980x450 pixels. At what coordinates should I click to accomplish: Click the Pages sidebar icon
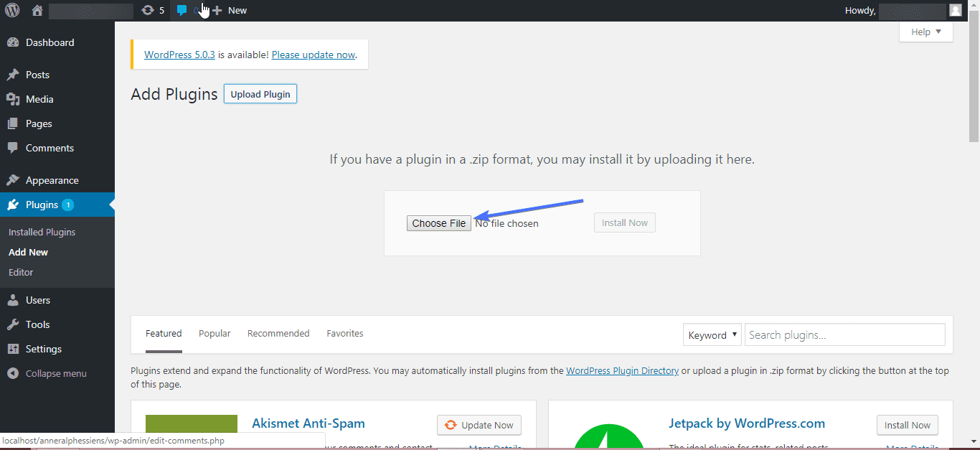pos(13,123)
